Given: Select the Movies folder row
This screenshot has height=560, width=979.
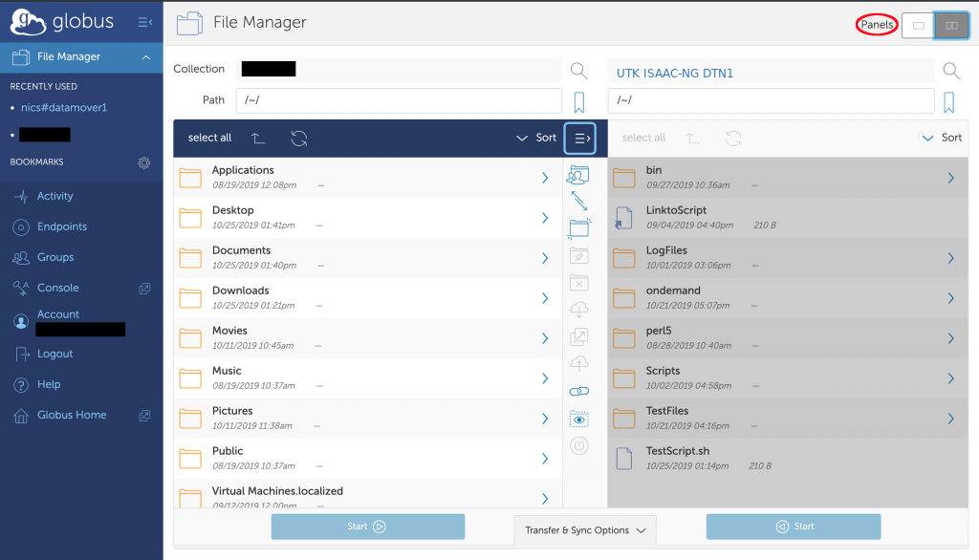Looking at the screenshot, I should [x=368, y=337].
